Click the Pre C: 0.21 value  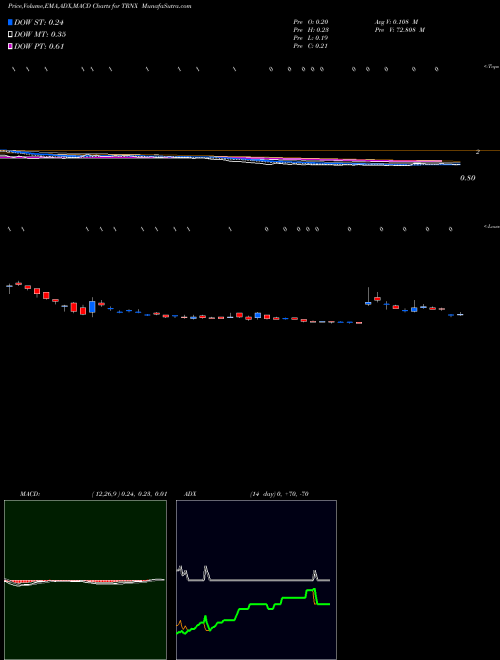pyautogui.click(x=311, y=46)
